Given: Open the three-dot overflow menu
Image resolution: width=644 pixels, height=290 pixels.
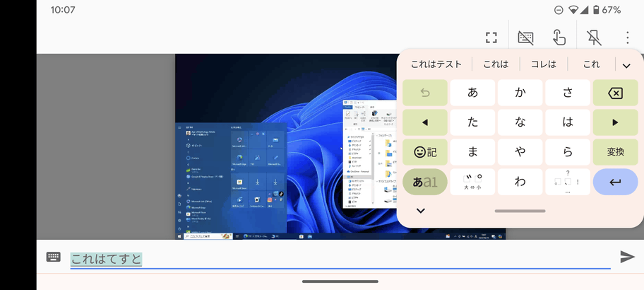Looking at the screenshot, I should 627,38.
